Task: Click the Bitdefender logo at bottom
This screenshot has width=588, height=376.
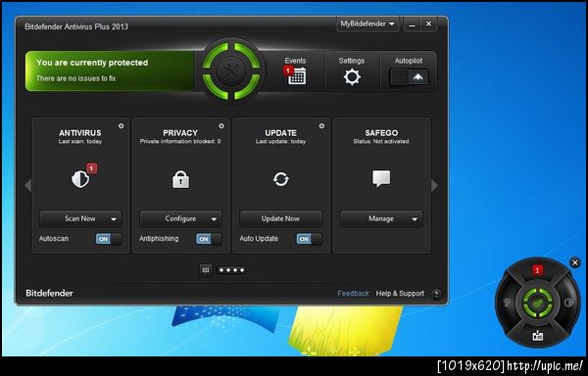Action: (49, 293)
